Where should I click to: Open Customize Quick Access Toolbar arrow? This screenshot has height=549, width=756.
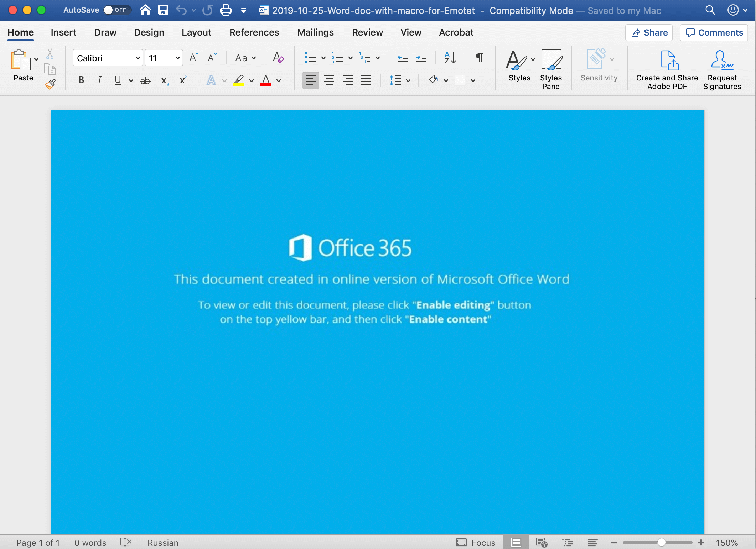coord(244,11)
